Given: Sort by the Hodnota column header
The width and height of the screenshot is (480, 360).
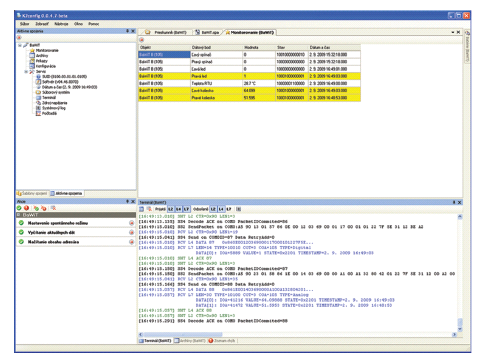Looking at the screenshot, I should [259, 47].
